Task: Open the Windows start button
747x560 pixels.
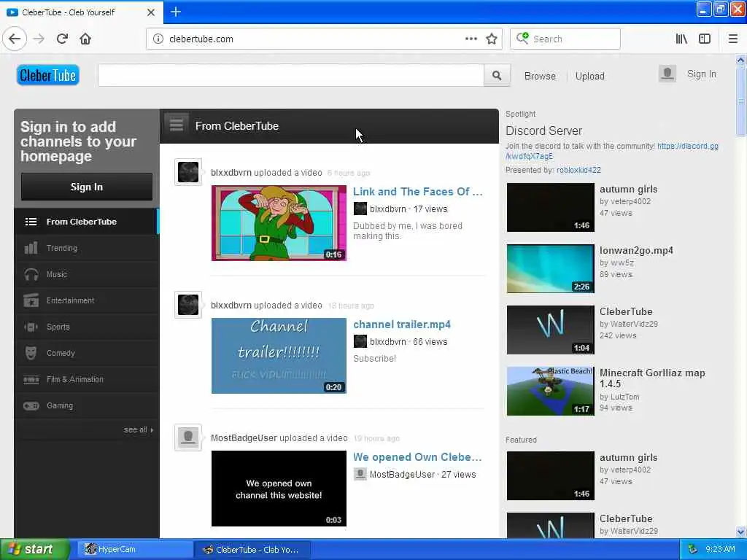Action: click(x=34, y=549)
